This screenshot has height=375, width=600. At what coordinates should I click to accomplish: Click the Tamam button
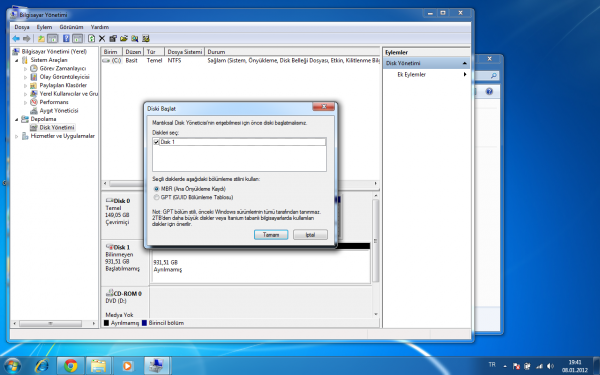271,235
